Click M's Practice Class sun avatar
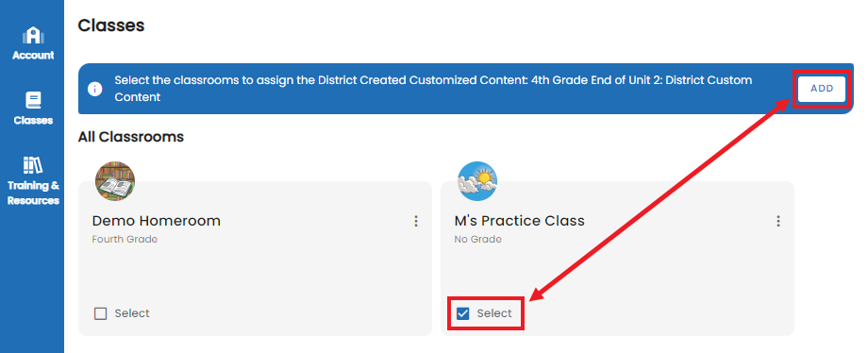This screenshot has height=353, width=868. [x=477, y=181]
